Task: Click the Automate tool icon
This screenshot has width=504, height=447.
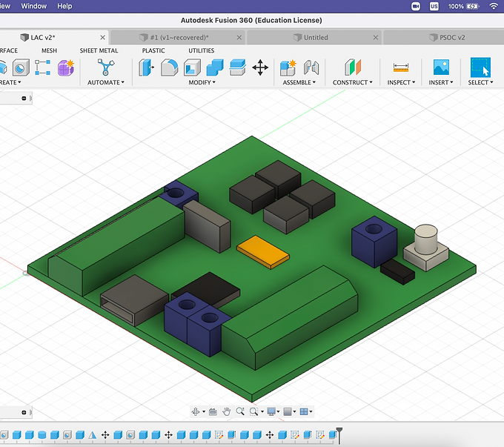Action: 106,67
